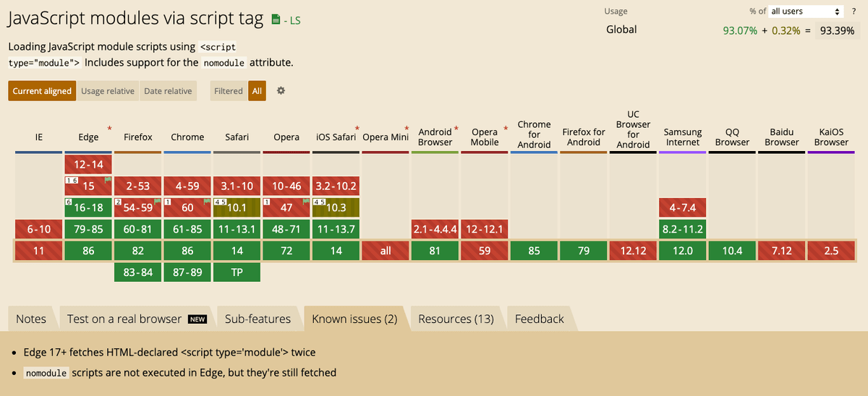
Task: Click the flag icon on Chrome 60 cell
Action: [x=207, y=201]
